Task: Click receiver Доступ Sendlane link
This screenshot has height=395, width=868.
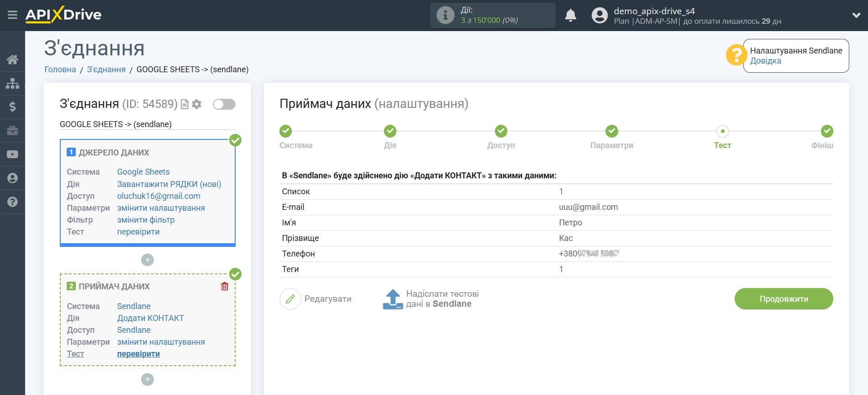Action: 134,330
